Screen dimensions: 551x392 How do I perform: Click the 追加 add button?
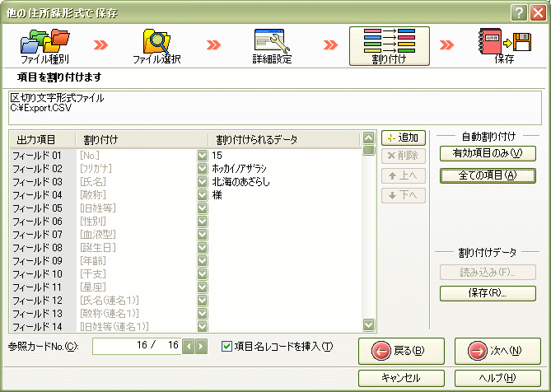point(404,138)
